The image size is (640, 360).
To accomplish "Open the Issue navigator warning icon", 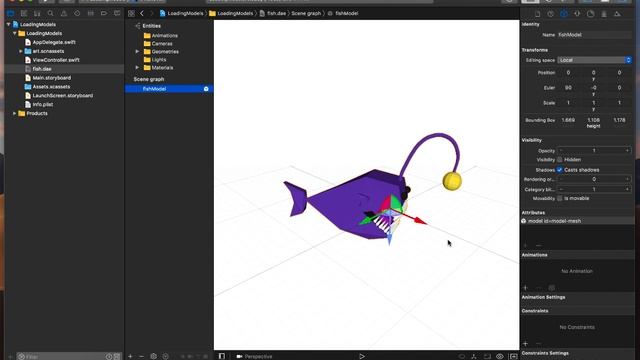I will click(64, 13).
